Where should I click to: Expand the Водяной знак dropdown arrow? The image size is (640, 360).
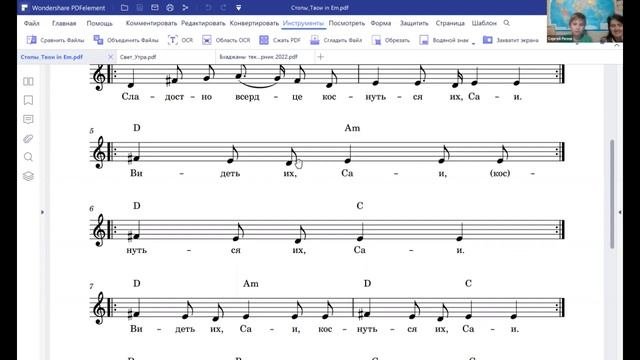coord(473,43)
